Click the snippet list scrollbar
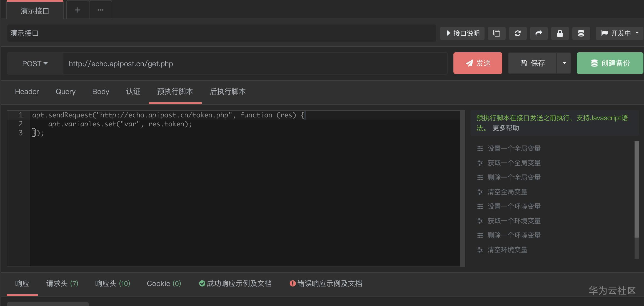 click(636, 189)
